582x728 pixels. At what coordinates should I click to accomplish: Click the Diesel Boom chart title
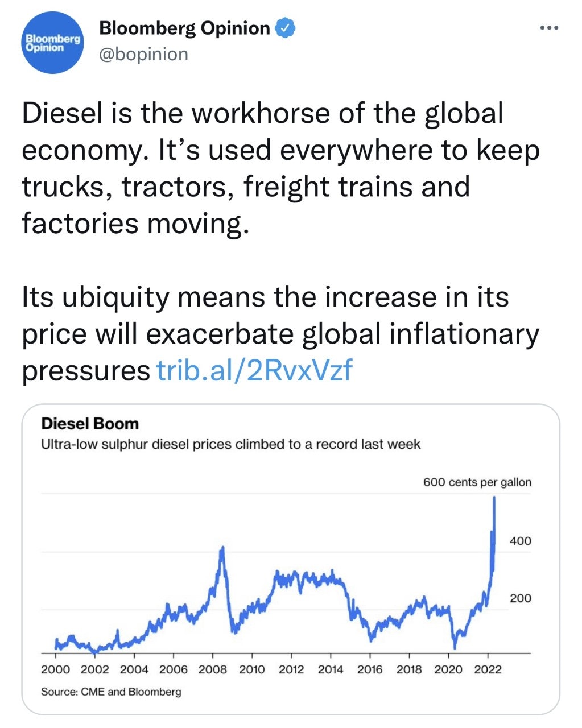pos(90,424)
